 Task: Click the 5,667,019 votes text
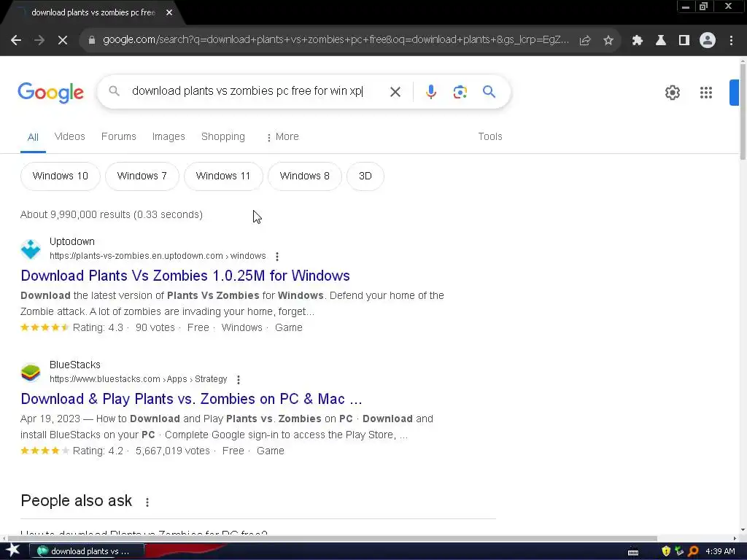(x=173, y=451)
